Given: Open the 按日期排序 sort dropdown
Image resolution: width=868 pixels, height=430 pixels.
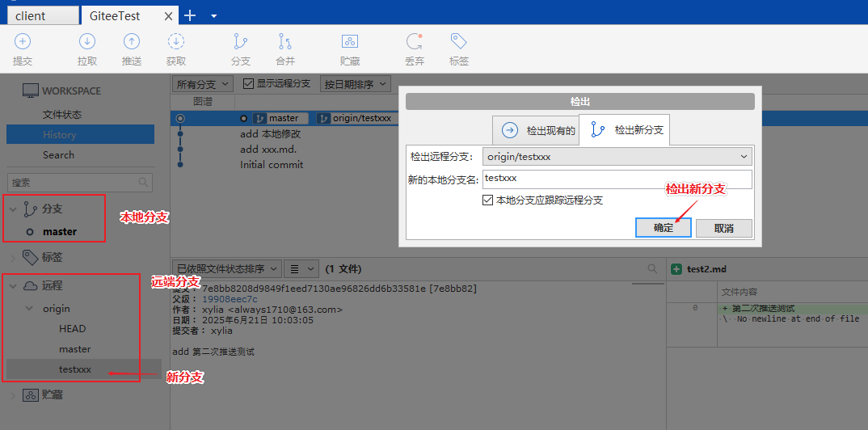Looking at the screenshot, I should (355, 84).
